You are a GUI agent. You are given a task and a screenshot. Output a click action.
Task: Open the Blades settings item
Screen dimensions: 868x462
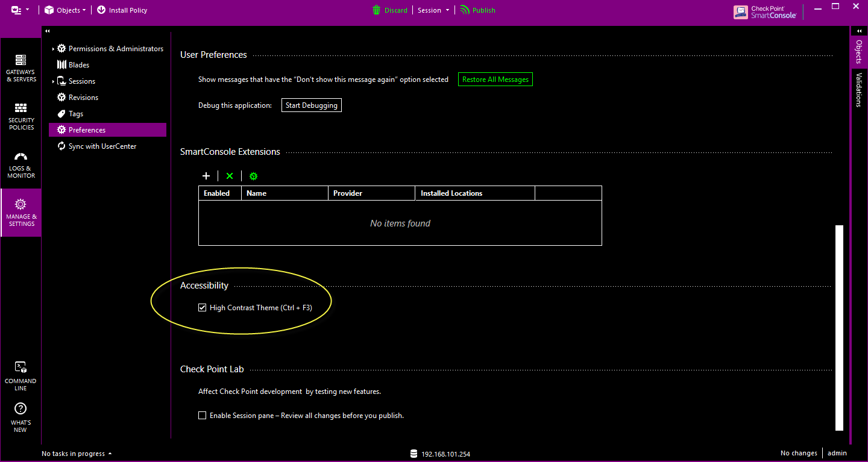coord(73,65)
